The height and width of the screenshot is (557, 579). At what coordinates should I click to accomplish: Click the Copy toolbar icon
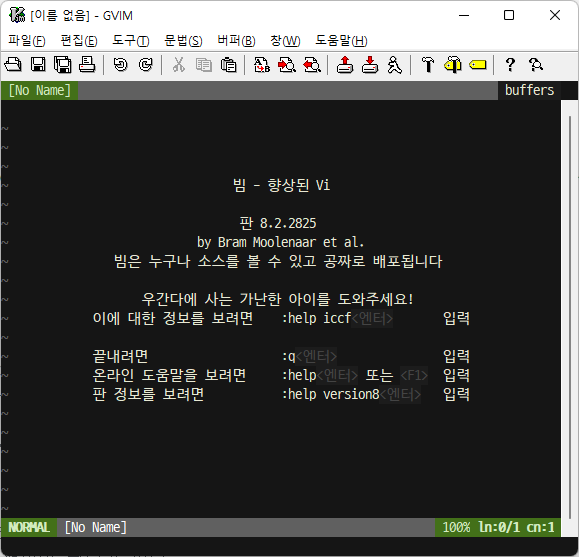204,65
